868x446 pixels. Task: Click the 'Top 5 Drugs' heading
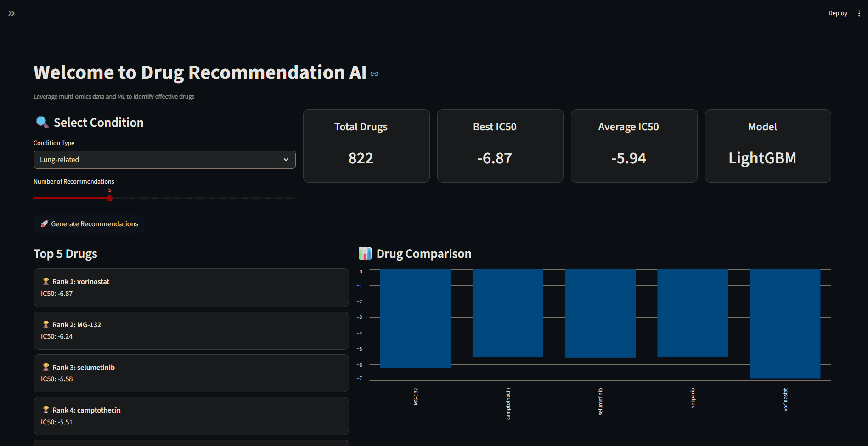[65, 254]
